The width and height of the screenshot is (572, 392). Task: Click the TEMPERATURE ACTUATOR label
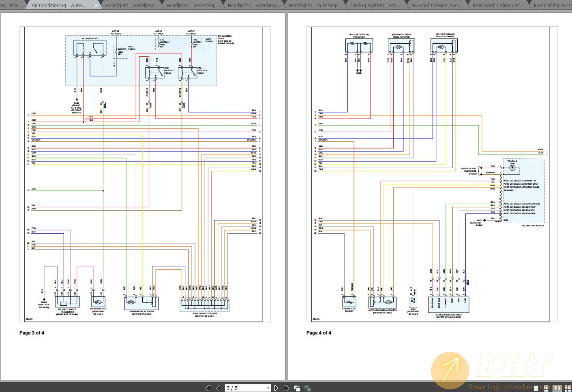pos(141,311)
